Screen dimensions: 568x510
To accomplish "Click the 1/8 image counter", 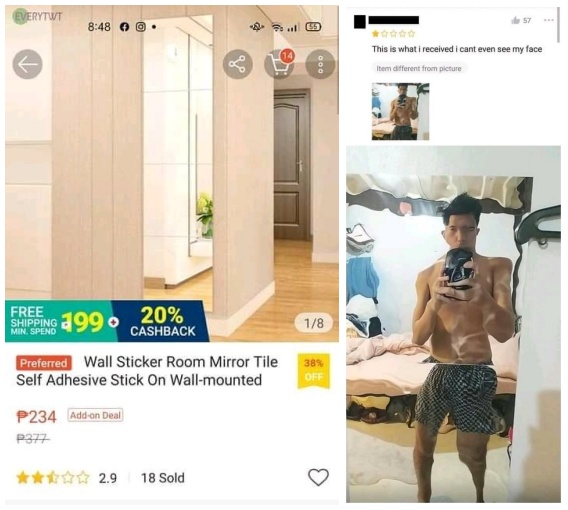I will (314, 323).
